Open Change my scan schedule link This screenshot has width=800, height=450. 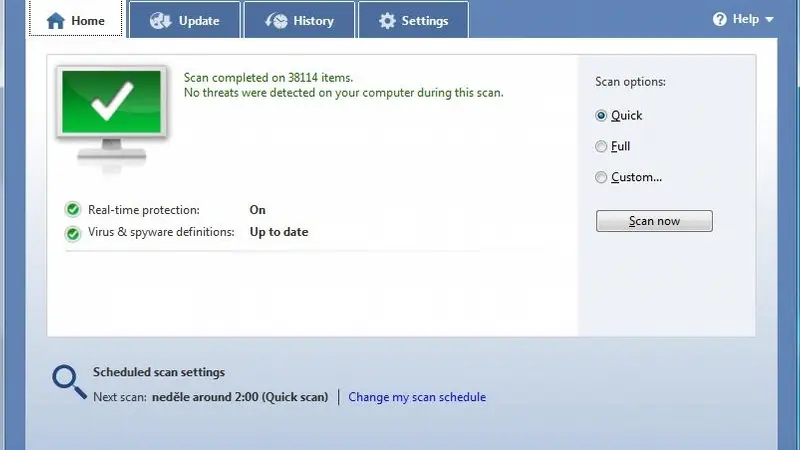[417, 397]
